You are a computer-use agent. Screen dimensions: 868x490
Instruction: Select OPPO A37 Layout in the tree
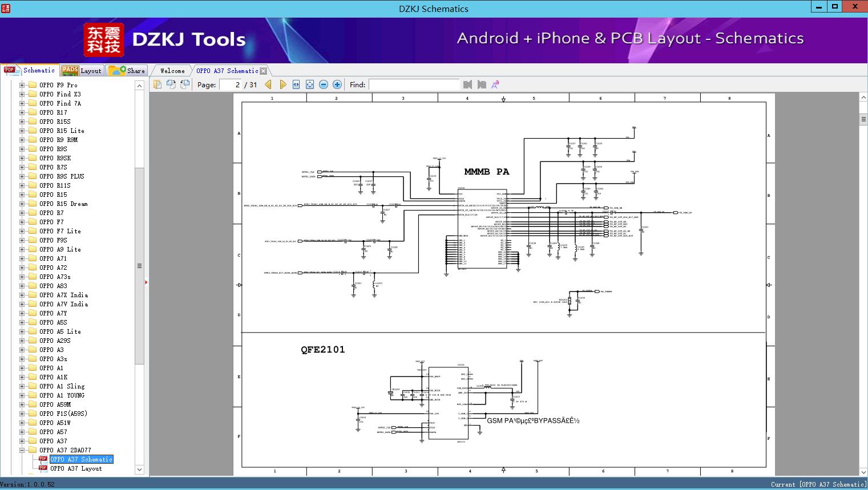[74, 468]
